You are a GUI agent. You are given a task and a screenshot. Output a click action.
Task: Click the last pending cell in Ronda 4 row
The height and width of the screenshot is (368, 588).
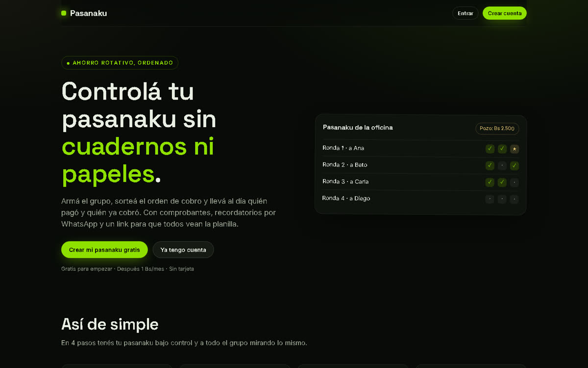tap(514, 199)
